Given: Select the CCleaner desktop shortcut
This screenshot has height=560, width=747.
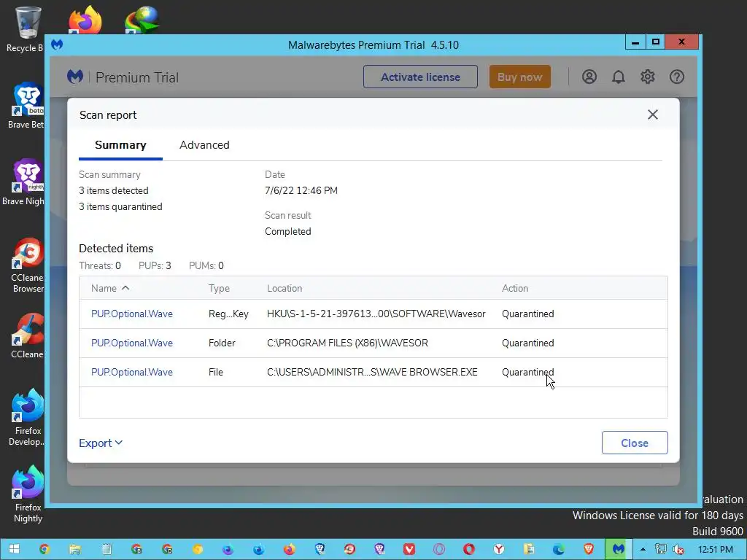Looking at the screenshot, I should [28, 335].
